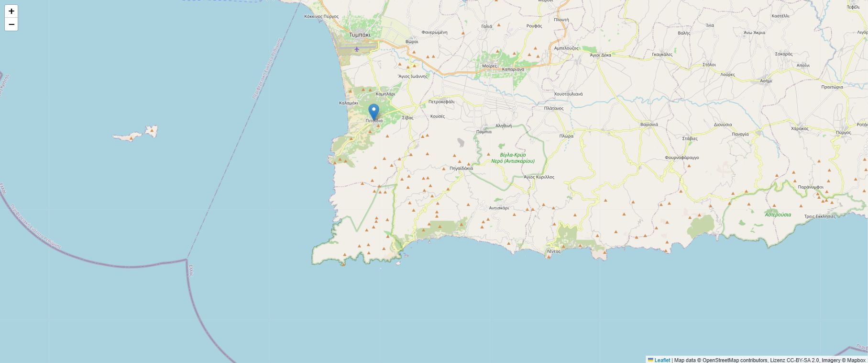868x363 pixels.
Task: Click the Κόκκινος Πύργος label
Action: tap(321, 16)
